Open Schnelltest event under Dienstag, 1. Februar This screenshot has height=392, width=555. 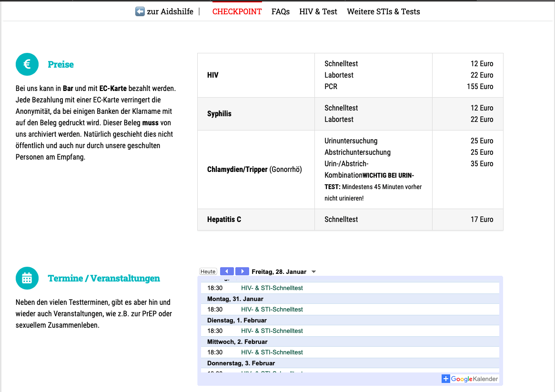pyautogui.click(x=272, y=331)
